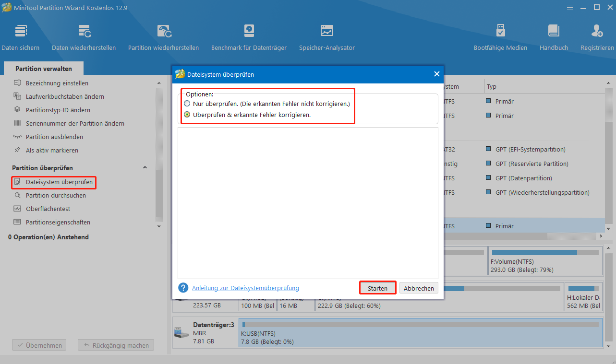Screen dimensions: 616x364
Task: Click Bezeichnung einstellen in sidebar
Action: tap(57, 83)
